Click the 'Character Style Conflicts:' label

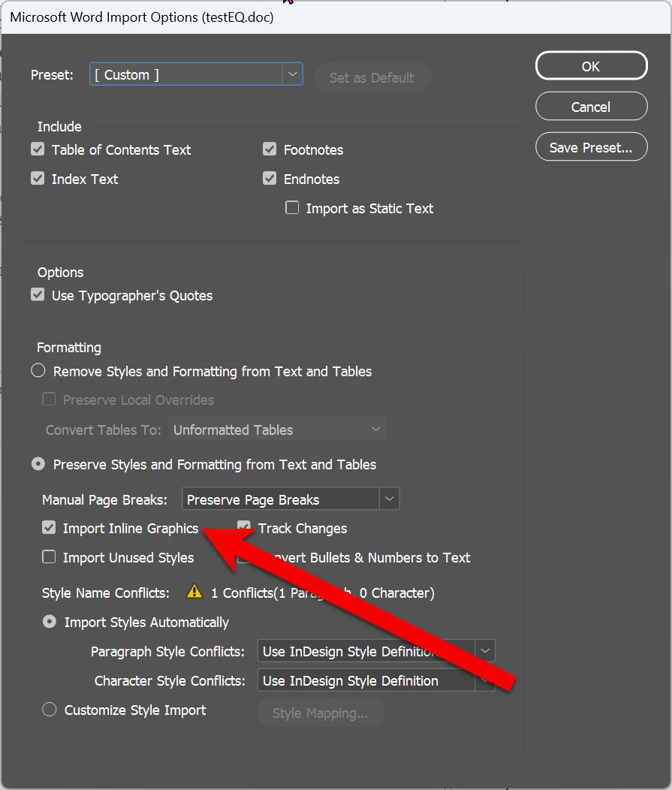[x=170, y=680]
